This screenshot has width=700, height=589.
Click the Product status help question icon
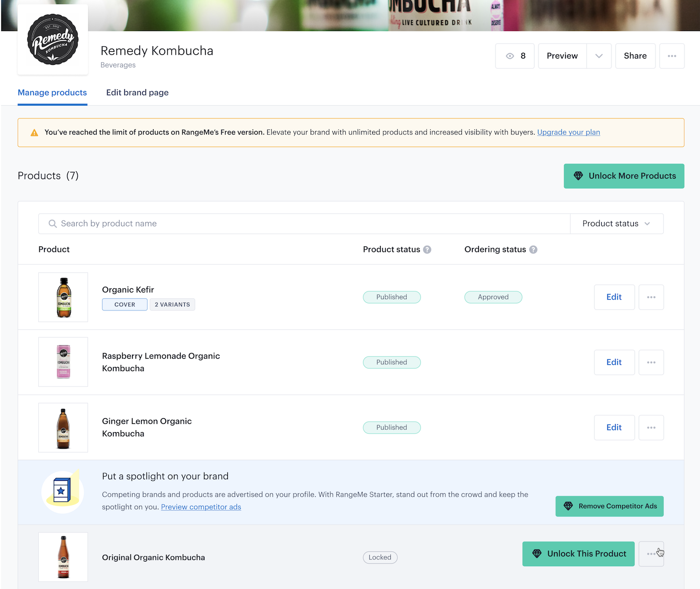point(427,249)
